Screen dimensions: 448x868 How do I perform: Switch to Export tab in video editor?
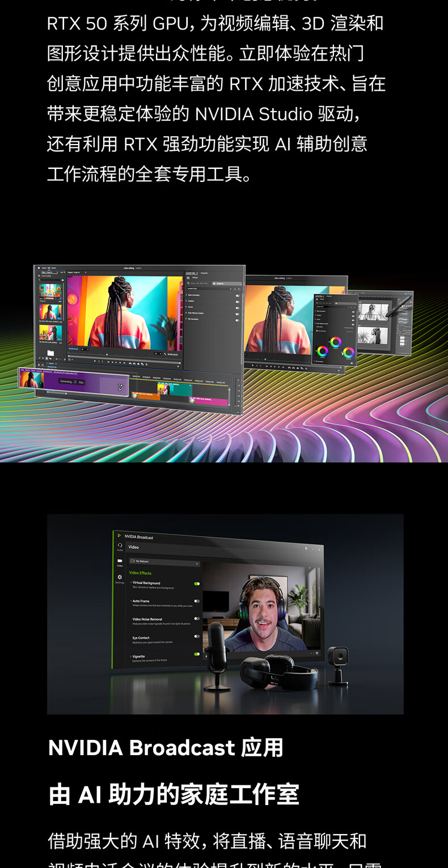point(53,268)
